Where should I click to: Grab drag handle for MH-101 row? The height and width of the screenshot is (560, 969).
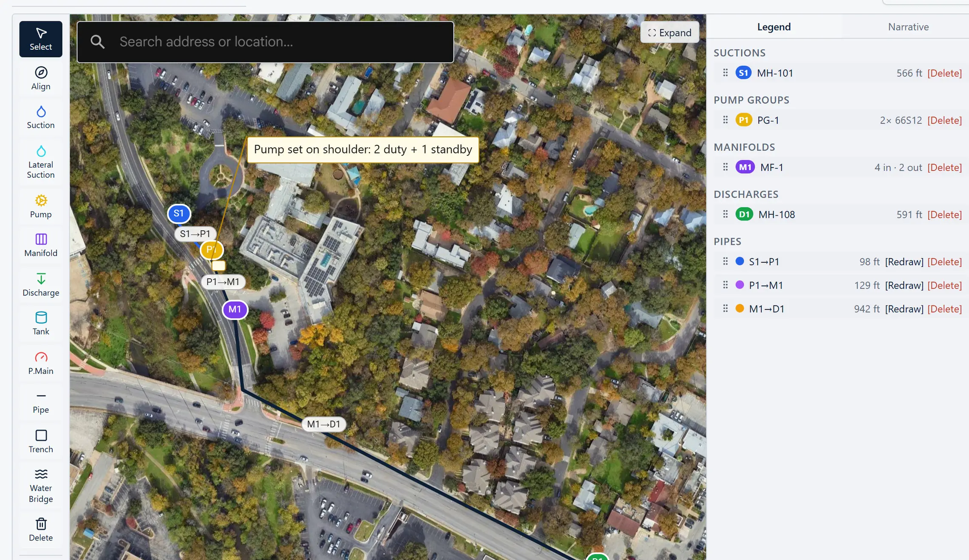point(725,73)
